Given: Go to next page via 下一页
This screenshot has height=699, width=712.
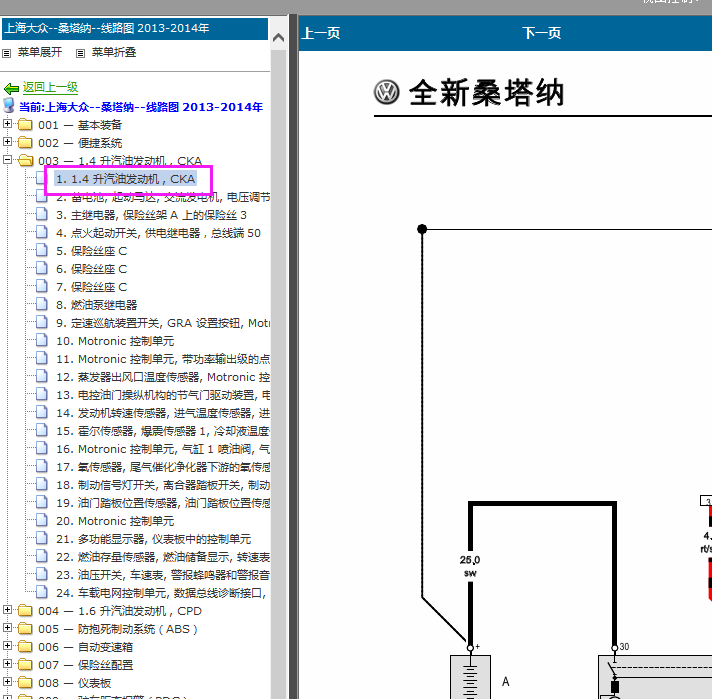Looking at the screenshot, I should [x=542, y=33].
